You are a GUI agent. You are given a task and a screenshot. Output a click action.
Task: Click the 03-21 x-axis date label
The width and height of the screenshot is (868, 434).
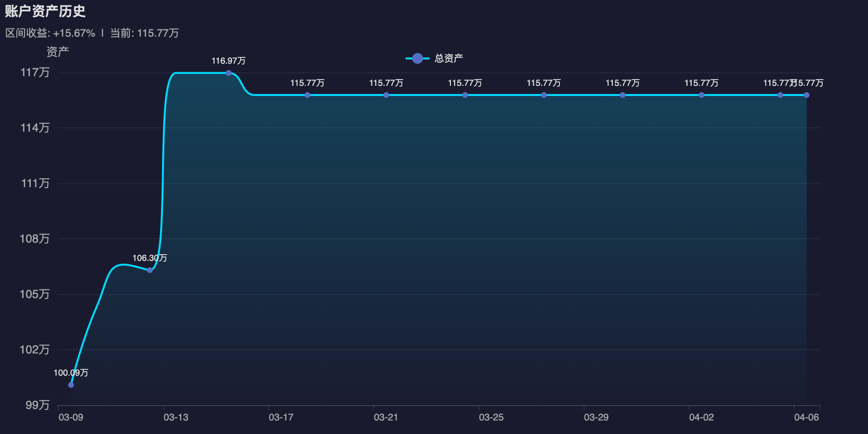click(x=386, y=417)
